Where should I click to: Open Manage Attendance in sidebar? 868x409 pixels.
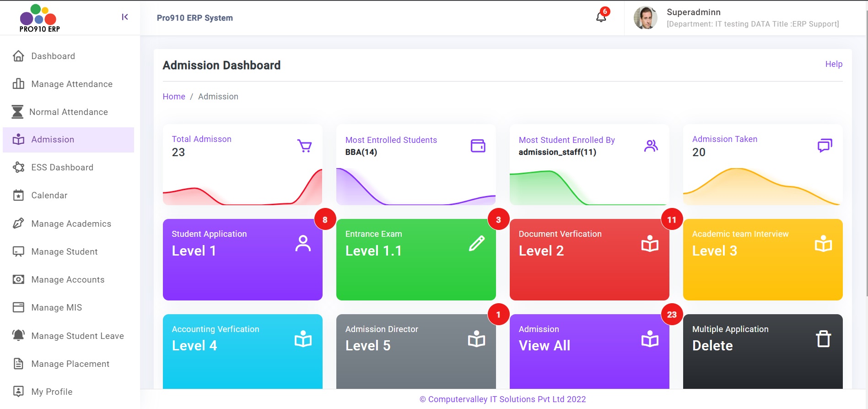(71, 84)
